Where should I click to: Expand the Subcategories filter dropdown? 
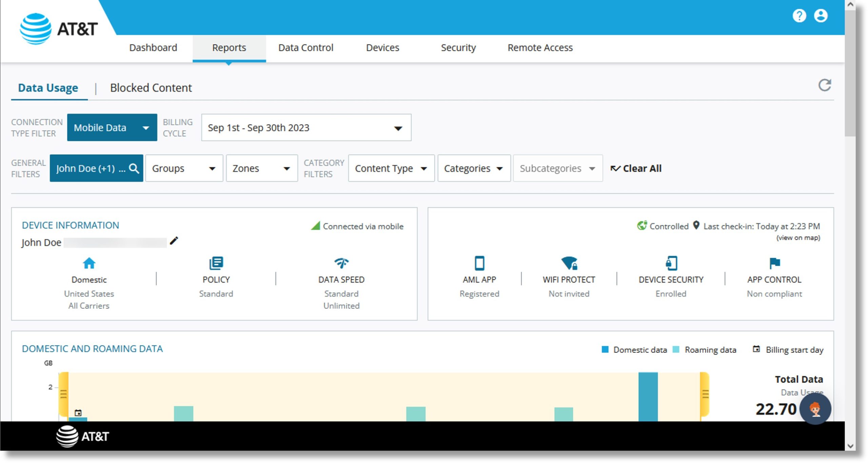click(558, 168)
